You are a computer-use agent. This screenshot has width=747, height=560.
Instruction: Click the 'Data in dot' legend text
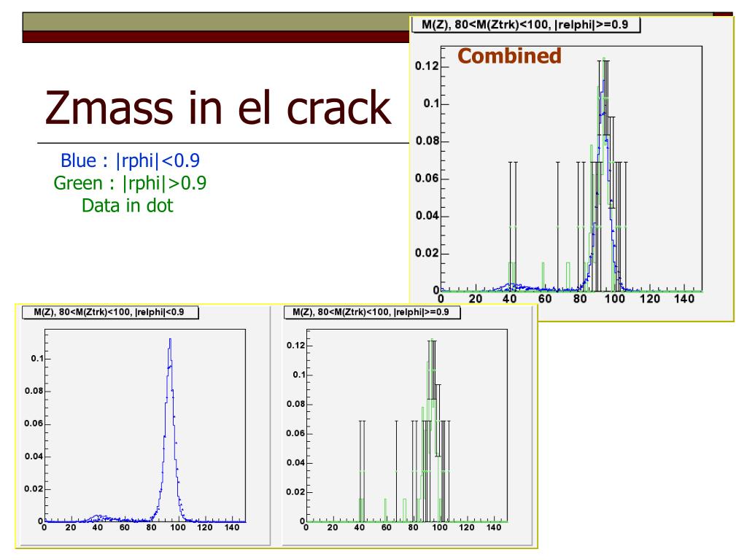(x=127, y=205)
